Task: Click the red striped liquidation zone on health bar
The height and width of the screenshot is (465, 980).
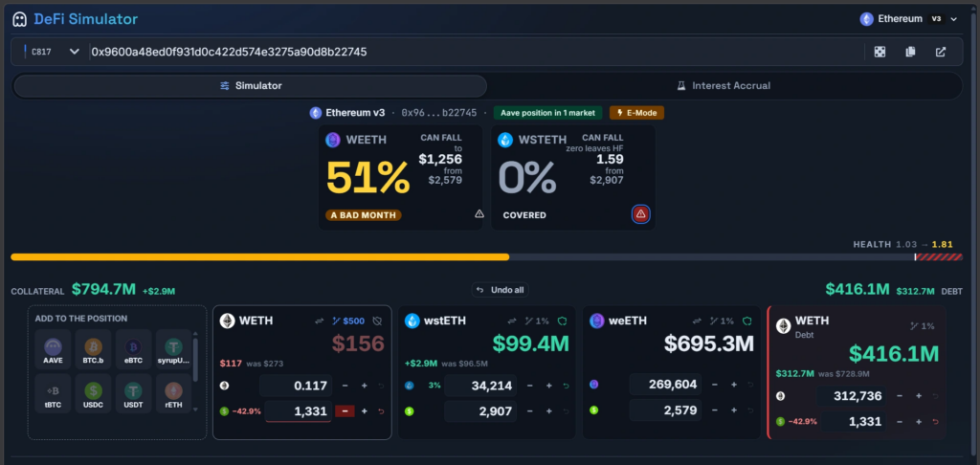Action: pos(939,256)
